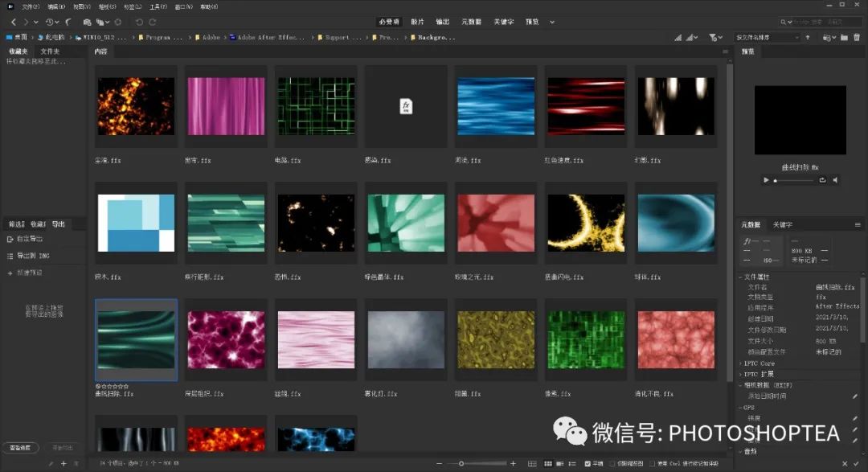This screenshot has width=868, height=472.
Task: Click the 此电脑 breadcrumb
Action: (51, 38)
